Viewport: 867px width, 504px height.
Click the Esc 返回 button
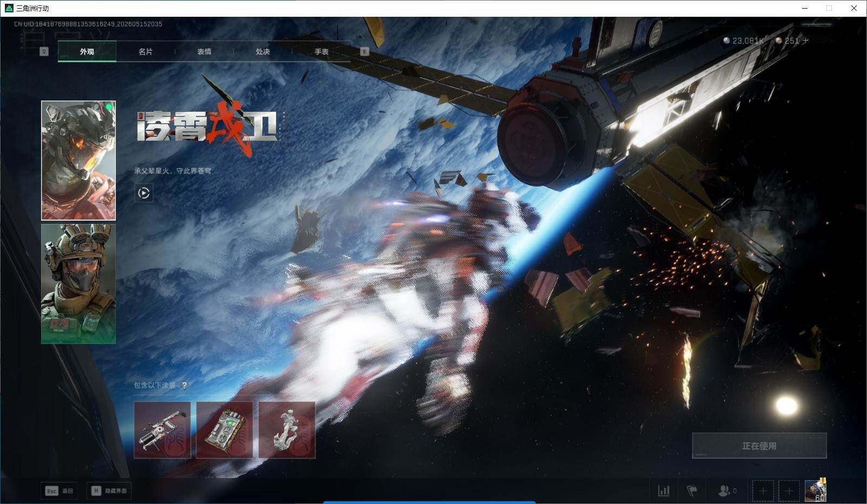[59, 490]
